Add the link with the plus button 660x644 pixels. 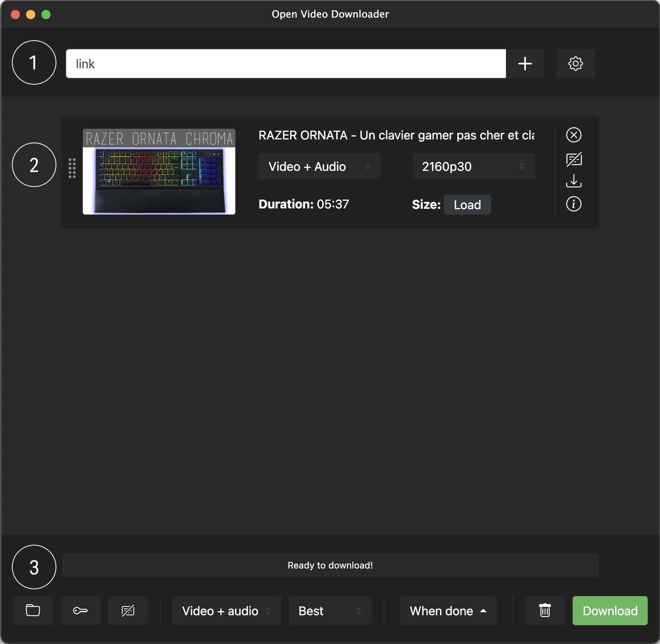pos(525,64)
